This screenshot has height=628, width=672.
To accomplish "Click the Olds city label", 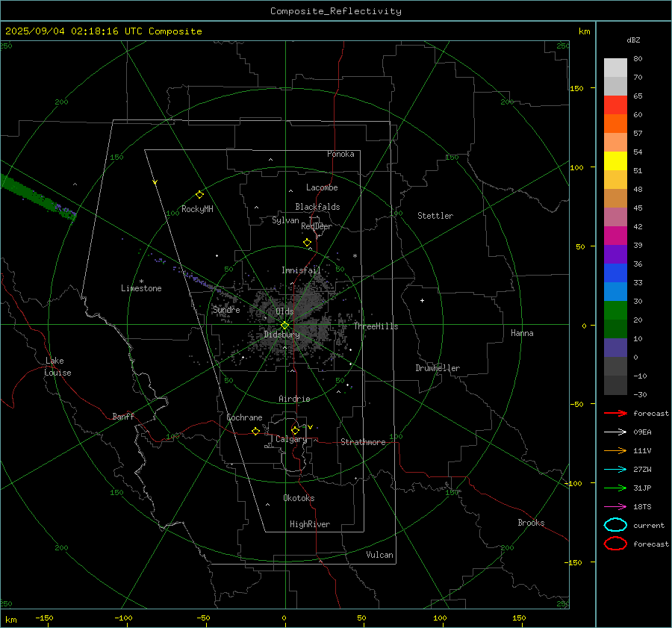I will 284,311.
